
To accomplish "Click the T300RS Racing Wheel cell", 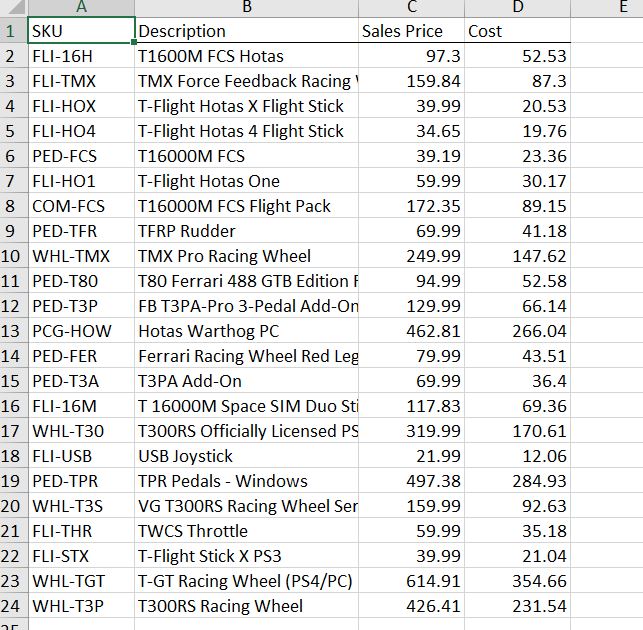I will 246,606.
